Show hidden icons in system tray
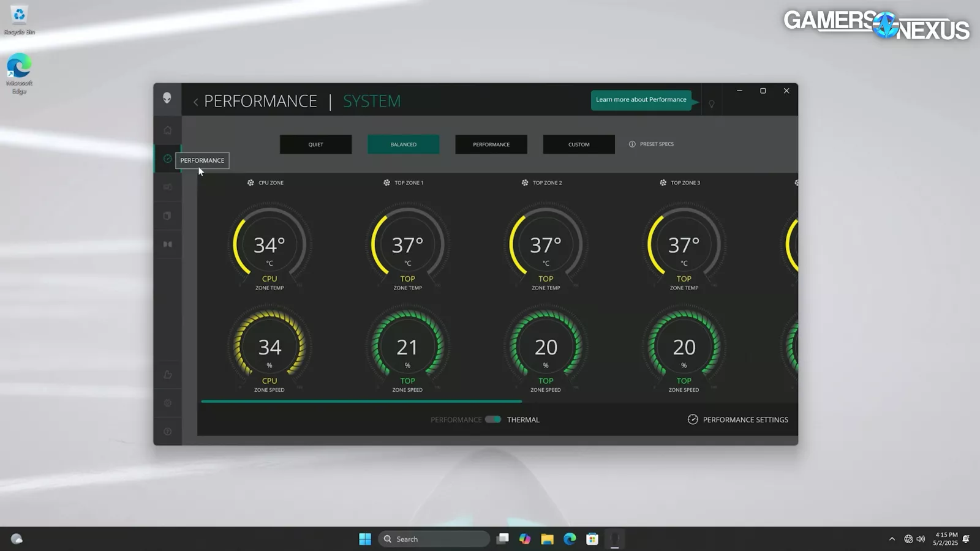Screen dimensions: 980x551 [892, 539]
